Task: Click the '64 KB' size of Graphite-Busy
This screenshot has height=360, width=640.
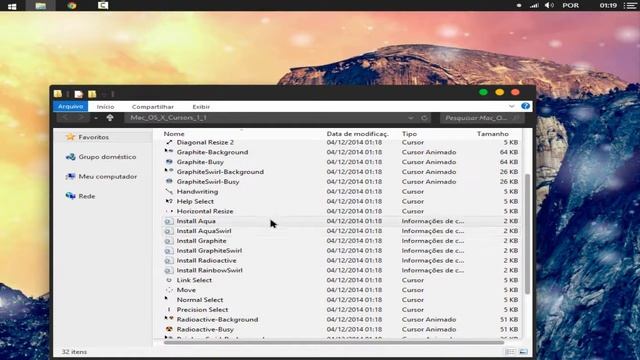Action: pos(509,162)
